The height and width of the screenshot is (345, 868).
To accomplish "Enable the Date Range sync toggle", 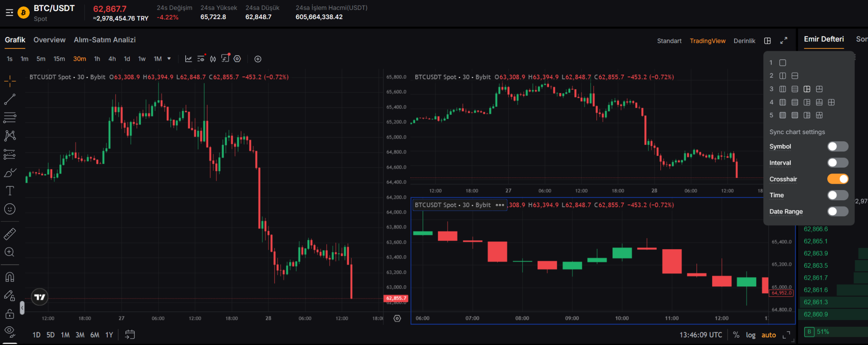I will [837, 211].
